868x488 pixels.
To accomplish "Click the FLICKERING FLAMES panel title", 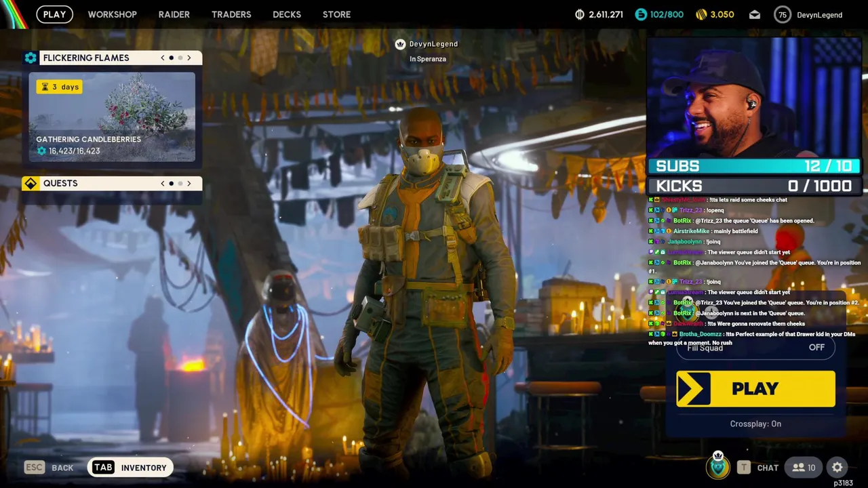I will (x=86, y=58).
